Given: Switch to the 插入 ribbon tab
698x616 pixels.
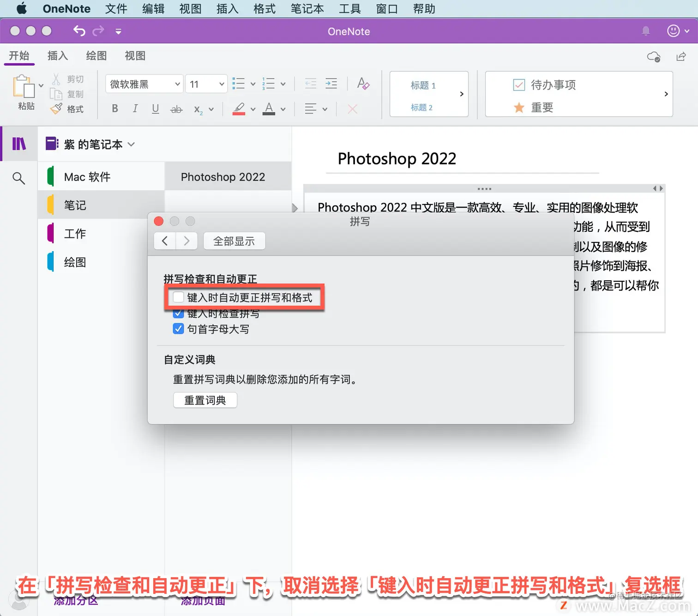Looking at the screenshot, I should pos(58,56).
